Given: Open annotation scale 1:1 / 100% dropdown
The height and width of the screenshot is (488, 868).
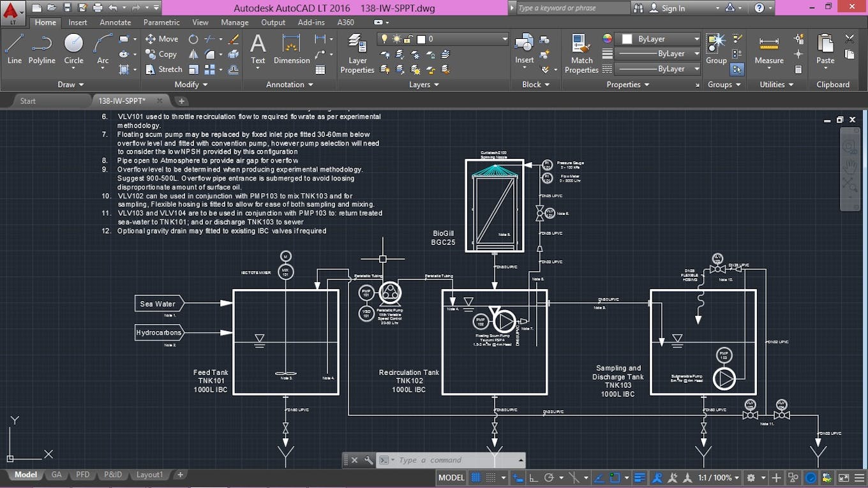Looking at the screenshot, I should pyautogui.click(x=718, y=478).
